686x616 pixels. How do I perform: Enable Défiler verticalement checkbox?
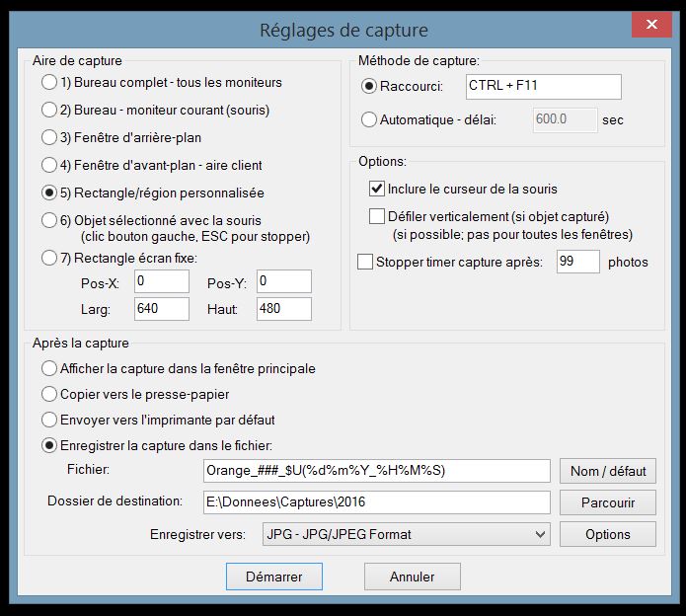tap(377, 216)
